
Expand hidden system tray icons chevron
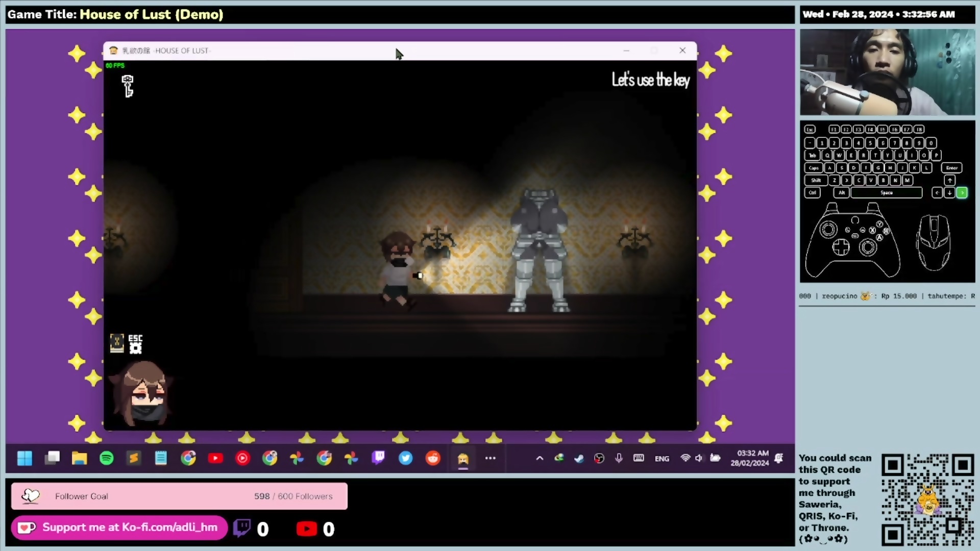pos(540,458)
